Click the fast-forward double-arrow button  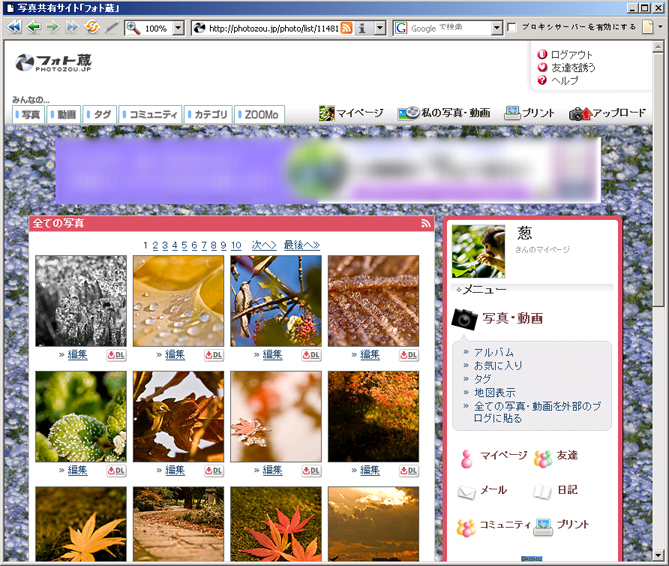(x=72, y=28)
